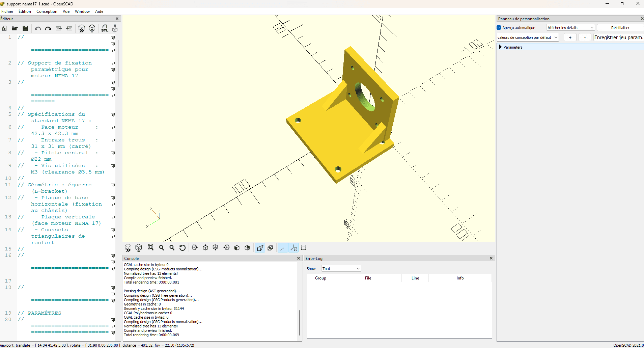Click the Render icon below the 3D view

point(139,248)
